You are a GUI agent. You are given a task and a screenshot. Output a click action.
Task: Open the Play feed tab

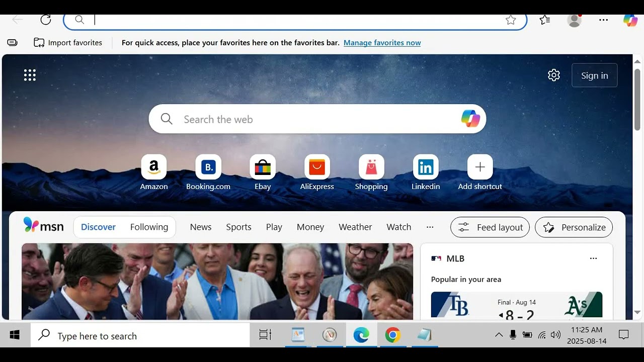click(274, 227)
